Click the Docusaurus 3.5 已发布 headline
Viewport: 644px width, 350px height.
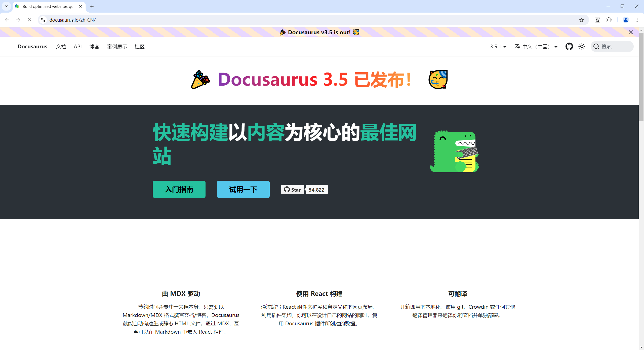[315, 80]
